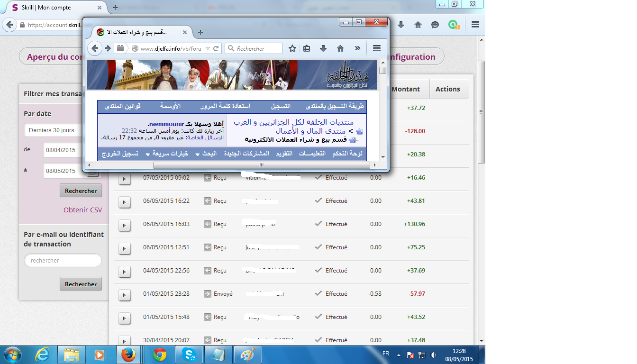This screenshot has height=364, width=637.
Task: Open green extension icon with 7 badge
Action: (454, 25)
